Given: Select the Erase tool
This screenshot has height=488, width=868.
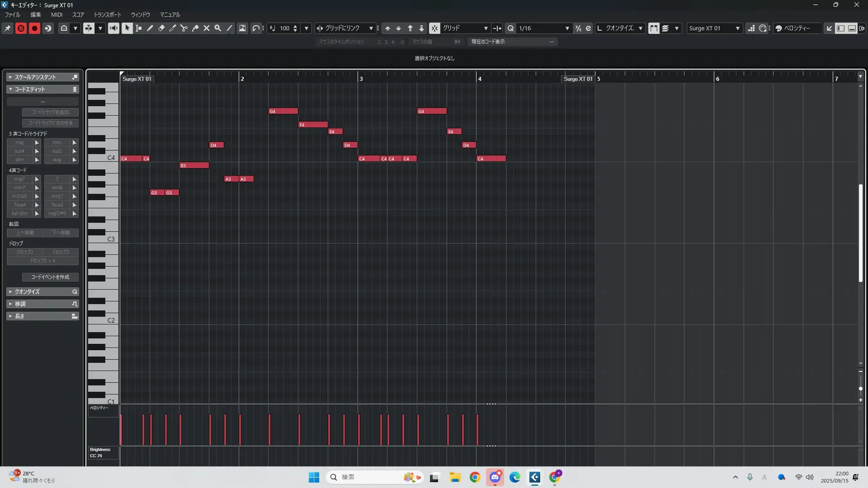Looking at the screenshot, I should coord(161,28).
